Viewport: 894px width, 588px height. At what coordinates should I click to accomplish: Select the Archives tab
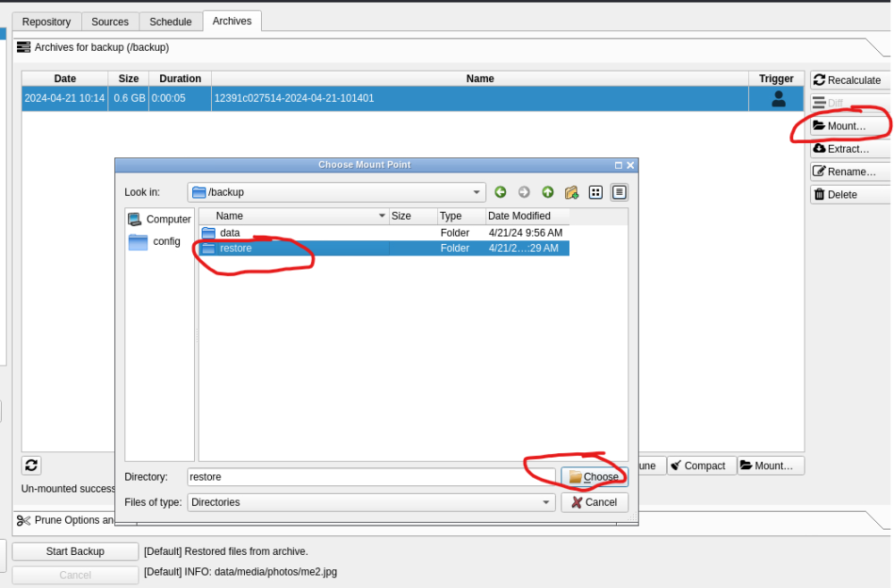(232, 21)
